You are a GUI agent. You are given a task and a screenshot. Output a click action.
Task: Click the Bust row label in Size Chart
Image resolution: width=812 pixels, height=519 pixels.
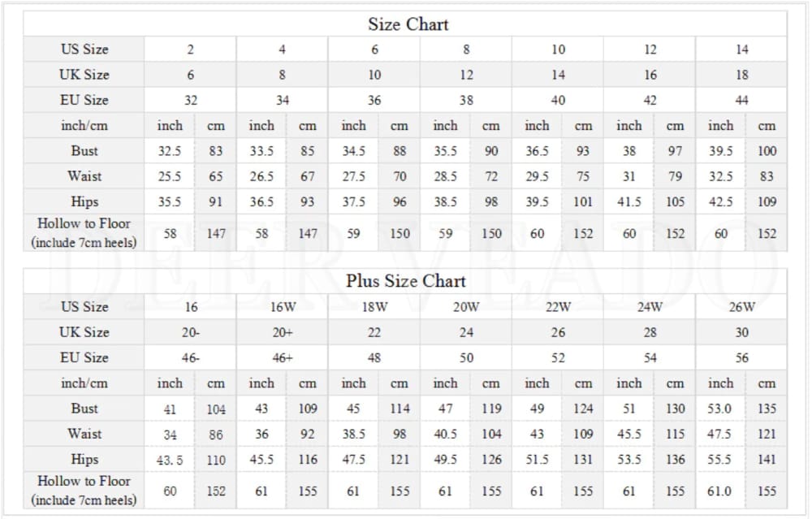pos(84,151)
